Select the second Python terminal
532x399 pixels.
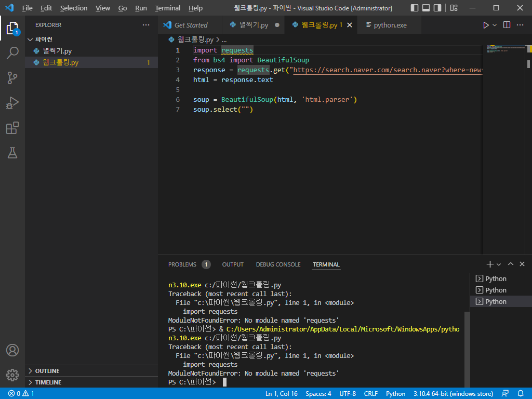tap(501, 290)
